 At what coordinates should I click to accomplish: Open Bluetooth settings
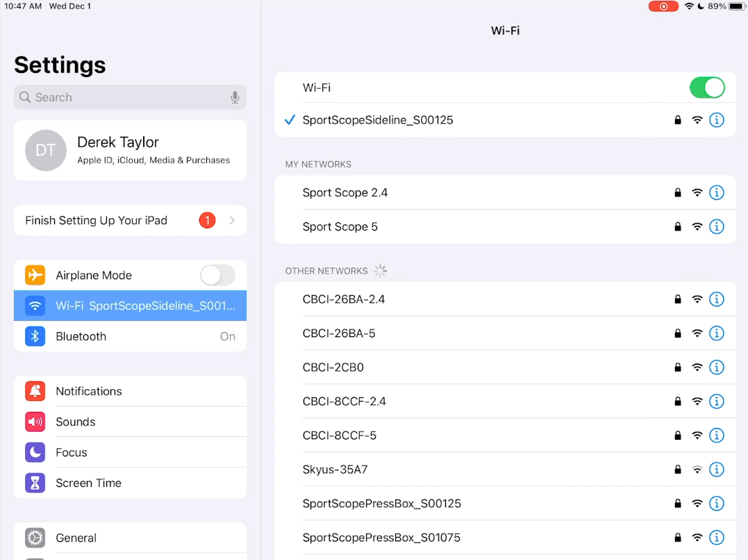coord(131,336)
